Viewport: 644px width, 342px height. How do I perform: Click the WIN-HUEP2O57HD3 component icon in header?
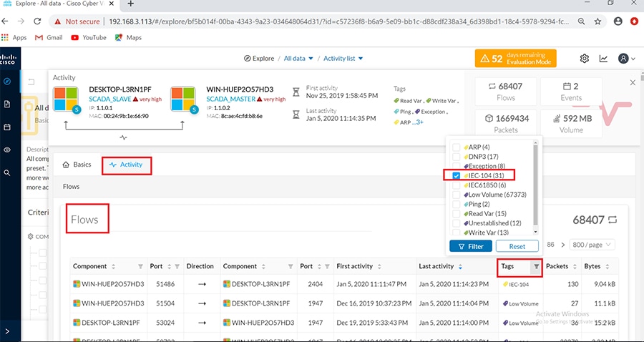pyautogui.click(x=182, y=99)
